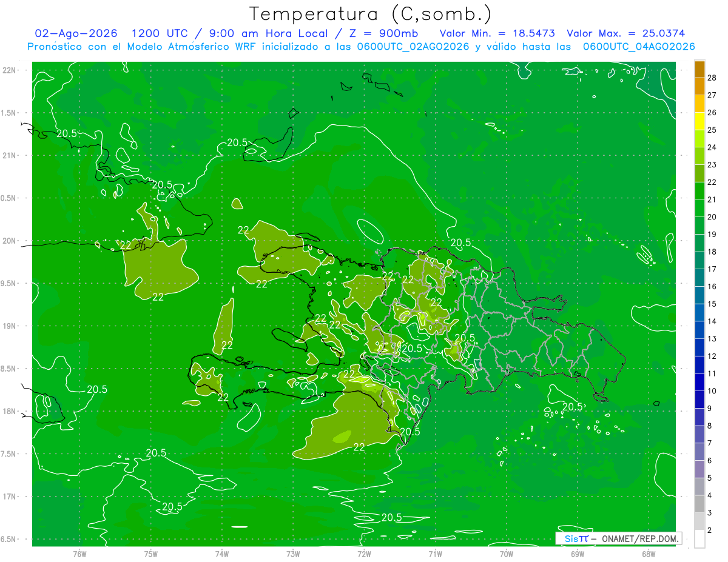Click the legend label 28
728x562 pixels.
point(712,78)
